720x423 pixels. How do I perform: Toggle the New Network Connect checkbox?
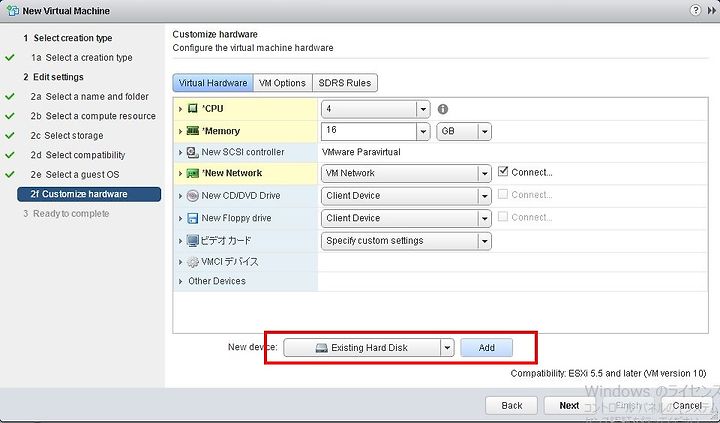click(x=503, y=172)
